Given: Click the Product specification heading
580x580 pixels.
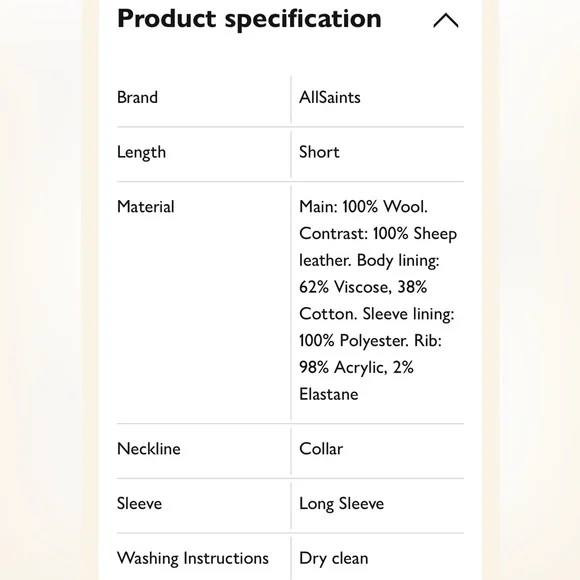Looking at the screenshot, I should [249, 19].
